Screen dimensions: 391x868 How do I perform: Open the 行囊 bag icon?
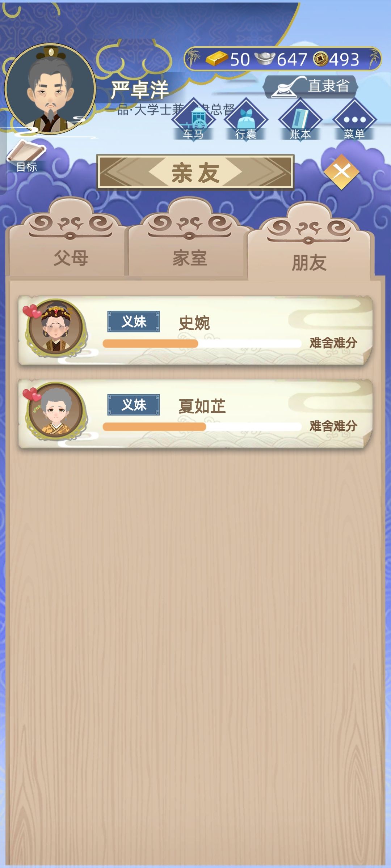point(246,120)
